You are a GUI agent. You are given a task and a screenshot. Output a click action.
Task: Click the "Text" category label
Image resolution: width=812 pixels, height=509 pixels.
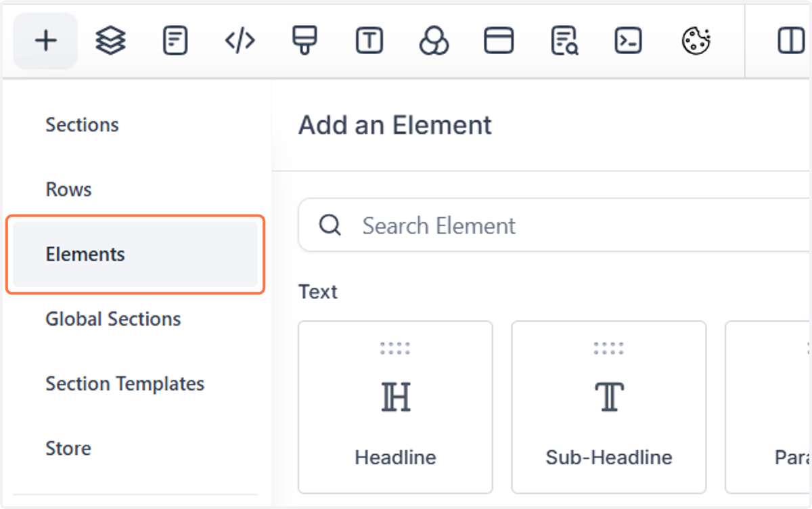click(317, 292)
